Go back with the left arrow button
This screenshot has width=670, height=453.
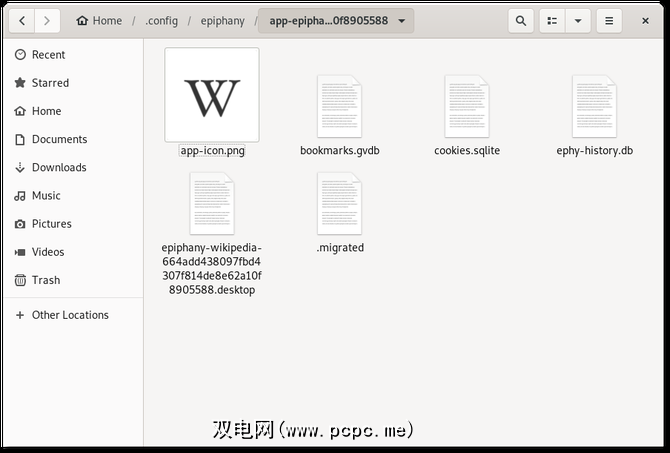point(22,21)
